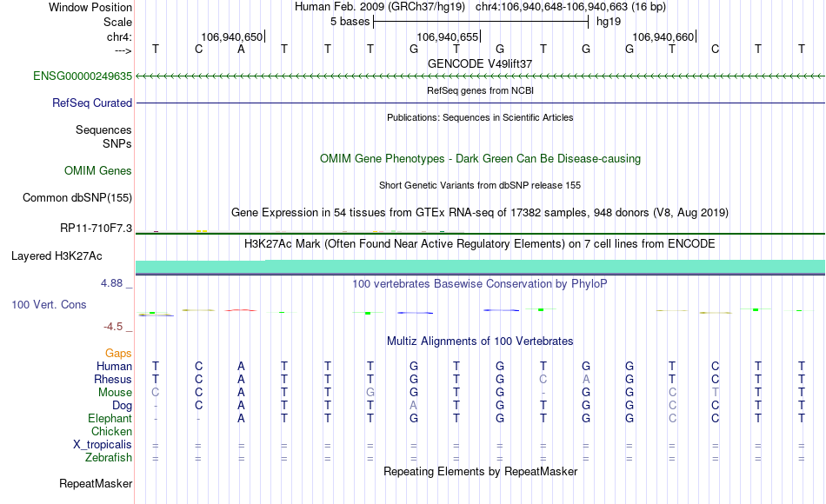Screen dimensions: 826x504
Task: Click the H3K27Ac Mark ENCODE title
Action: [480, 244]
